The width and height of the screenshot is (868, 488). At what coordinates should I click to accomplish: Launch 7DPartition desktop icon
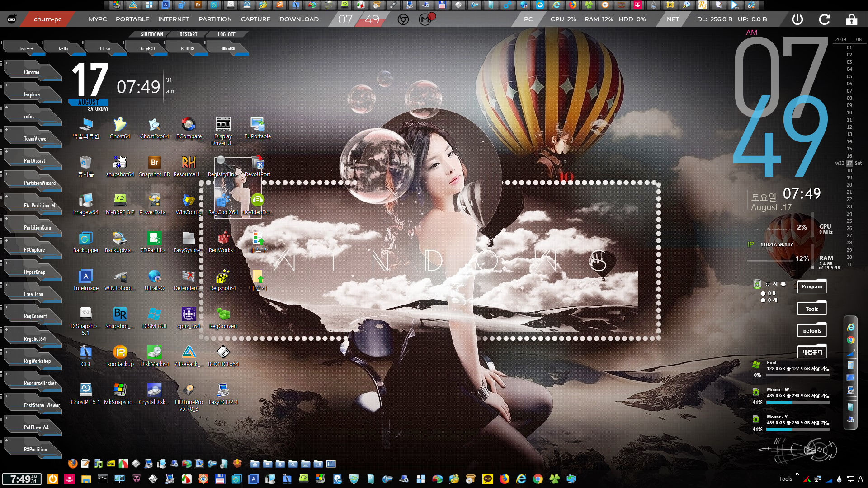pos(154,242)
